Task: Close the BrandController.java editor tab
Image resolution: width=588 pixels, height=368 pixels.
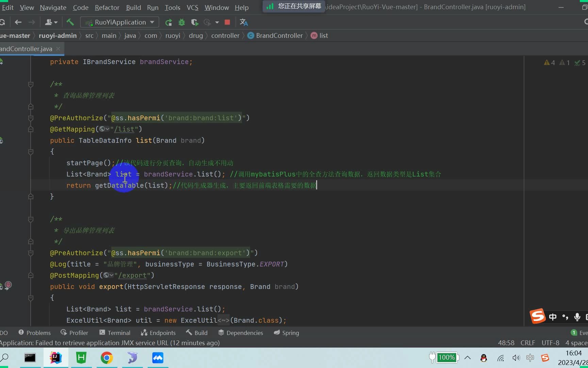Action: click(x=58, y=49)
